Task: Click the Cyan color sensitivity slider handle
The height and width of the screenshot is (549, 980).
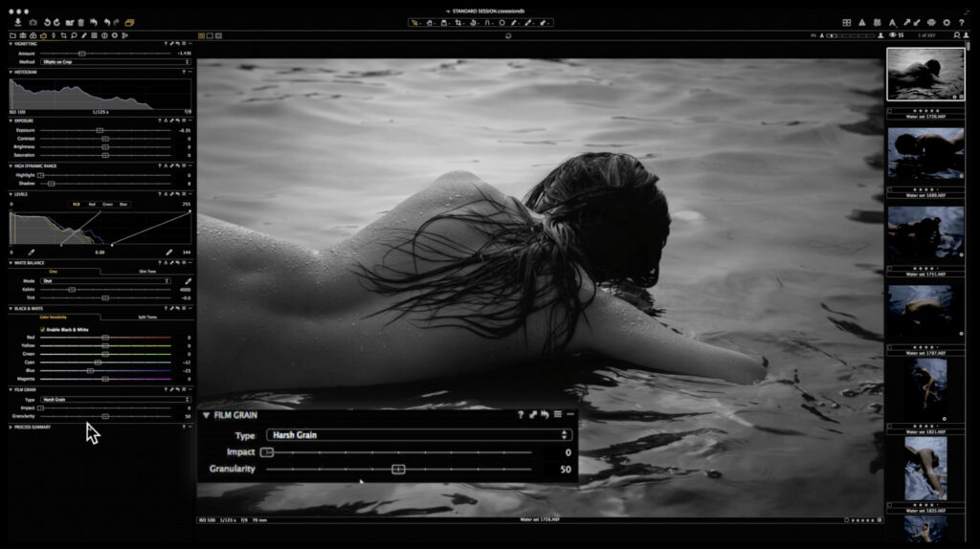Action: click(x=98, y=362)
